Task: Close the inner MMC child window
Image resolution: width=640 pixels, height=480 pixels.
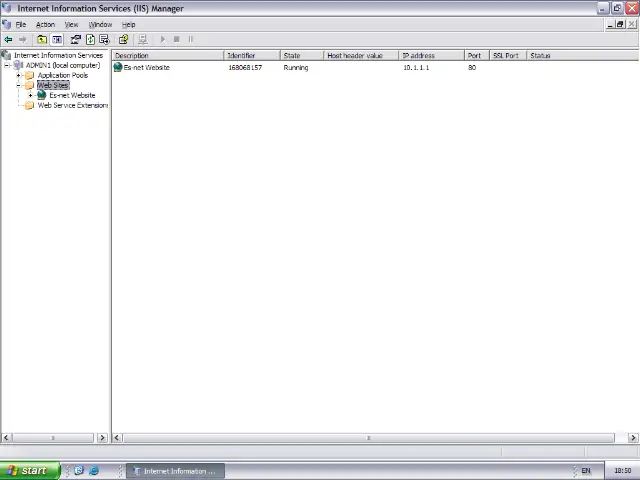Action: [631, 24]
